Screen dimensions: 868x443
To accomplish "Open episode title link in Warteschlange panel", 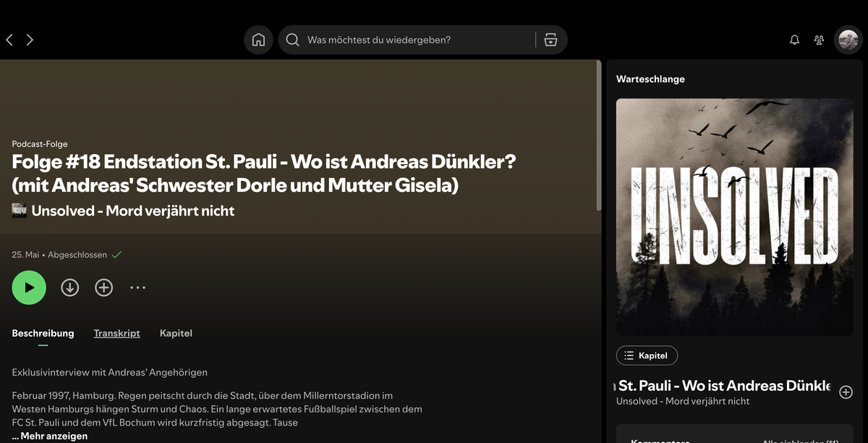I will click(x=723, y=386).
